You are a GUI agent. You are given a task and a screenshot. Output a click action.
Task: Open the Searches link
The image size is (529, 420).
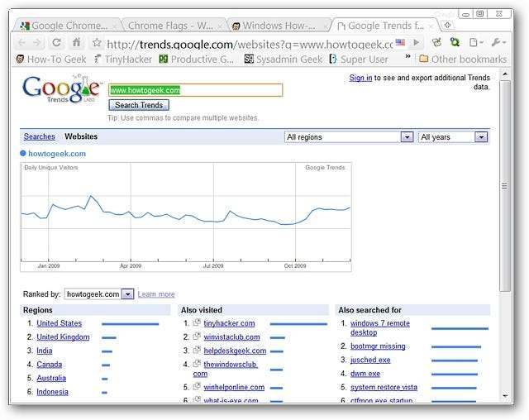[39, 137]
